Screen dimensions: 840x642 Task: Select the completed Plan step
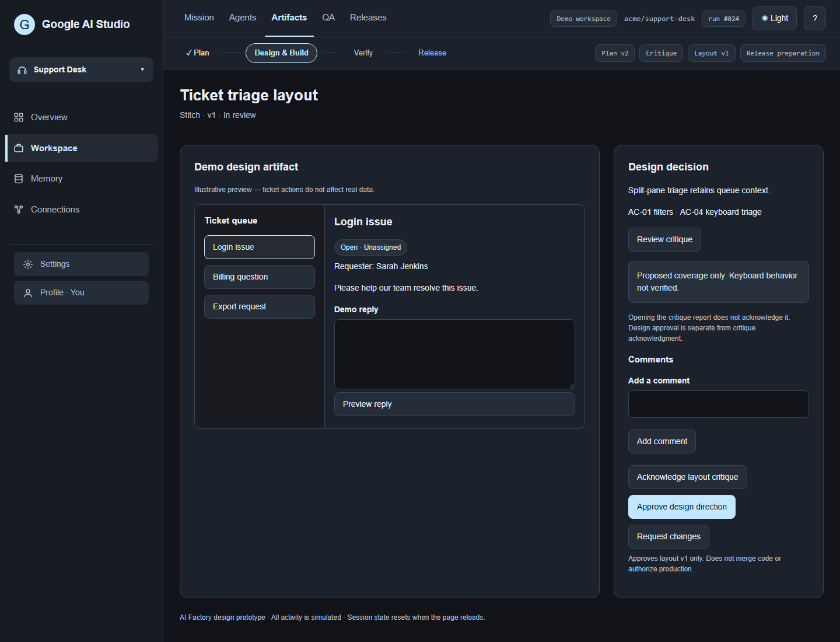click(197, 53)
